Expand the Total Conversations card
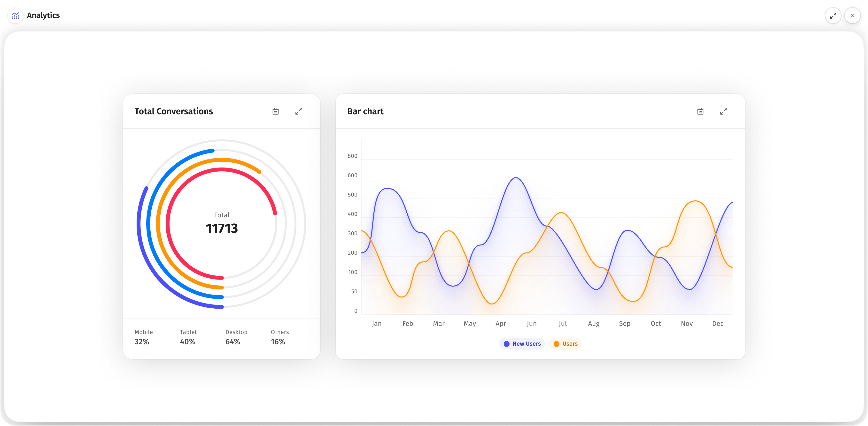Image resolution: width=868 pixels, height=426 pixels. 299,112
